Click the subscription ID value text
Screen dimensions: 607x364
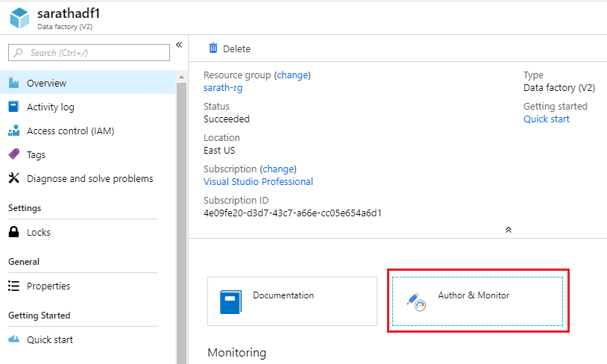292,213
